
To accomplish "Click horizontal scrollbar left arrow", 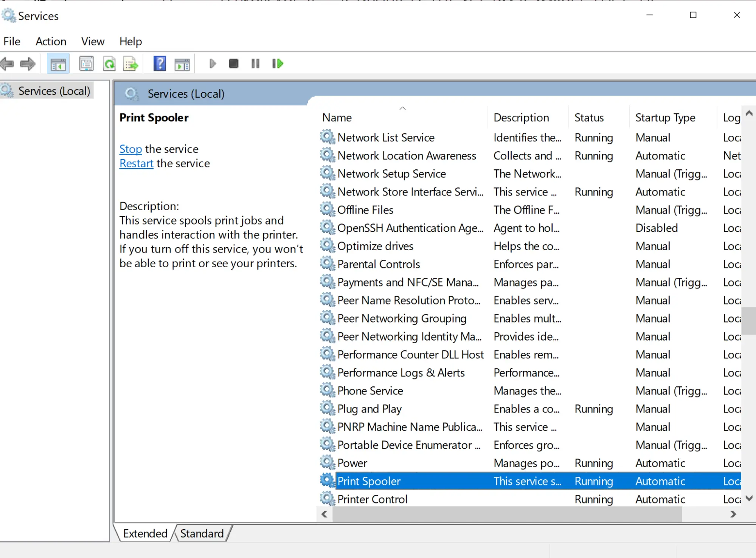I will pos(324,514).
